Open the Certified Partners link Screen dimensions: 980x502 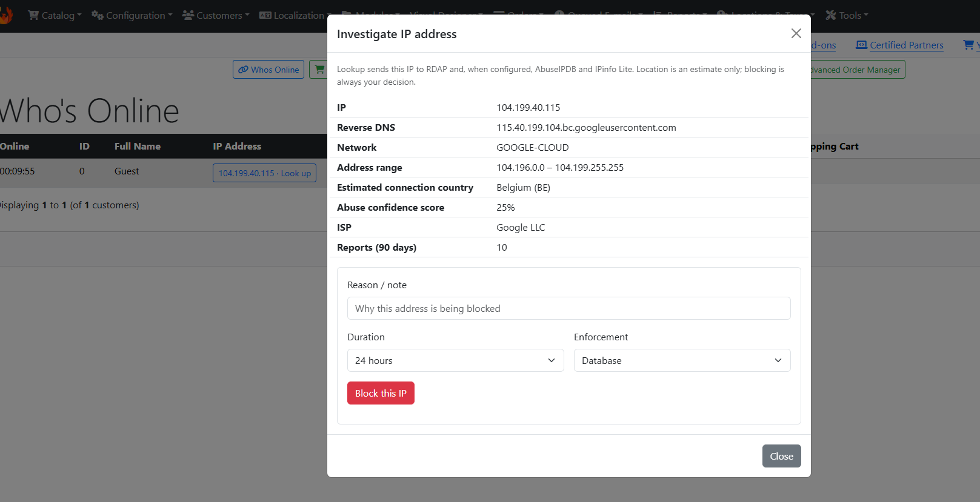[899, 45]
